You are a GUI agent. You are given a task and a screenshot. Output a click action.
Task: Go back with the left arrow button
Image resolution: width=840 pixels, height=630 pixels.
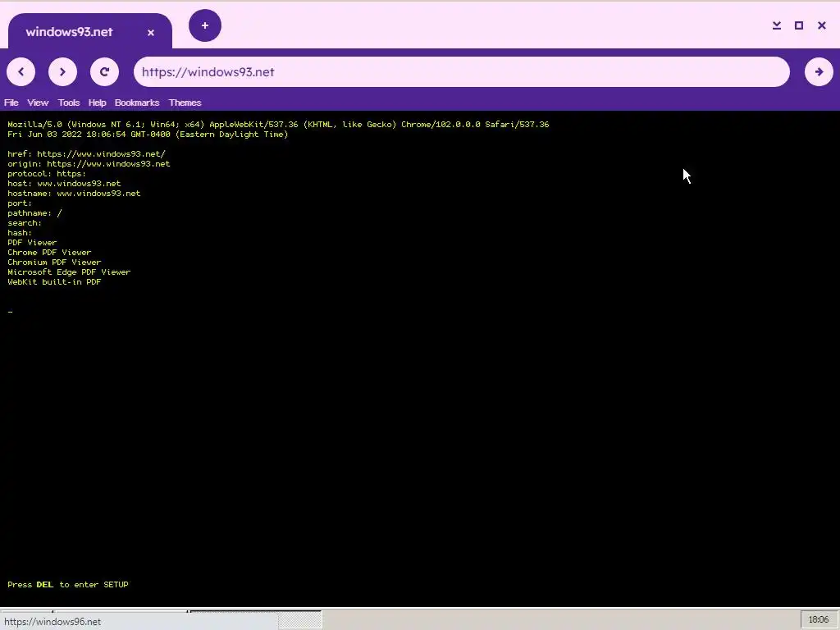[x=21, y=72]
